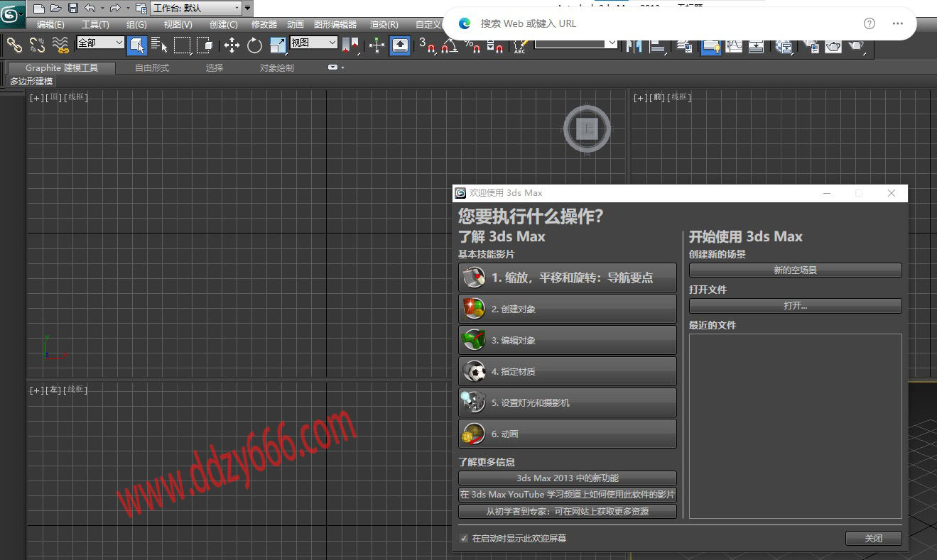Toggle Window/Crossing selection mode
Screen dimensions: 937x560
coord(205,45)
